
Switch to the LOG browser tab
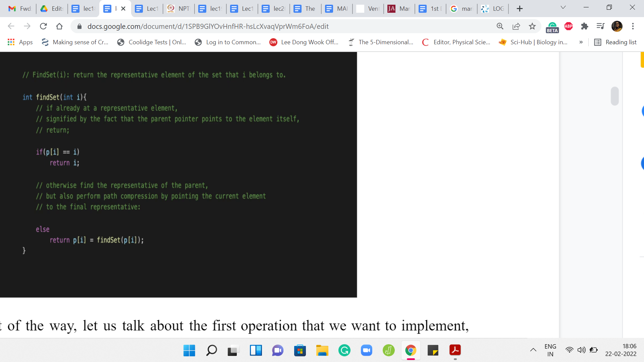coord(493,9)
